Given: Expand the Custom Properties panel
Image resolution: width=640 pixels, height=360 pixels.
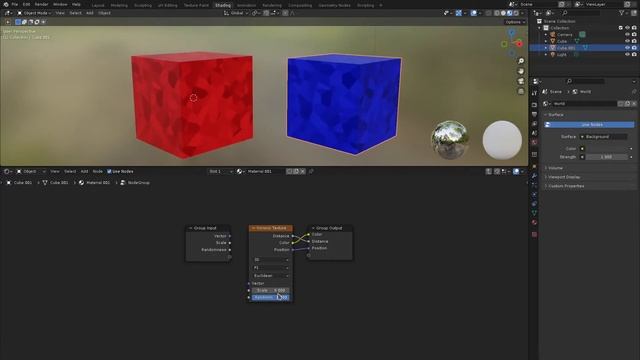Looking at the screenshot, I should click(566, 186).
